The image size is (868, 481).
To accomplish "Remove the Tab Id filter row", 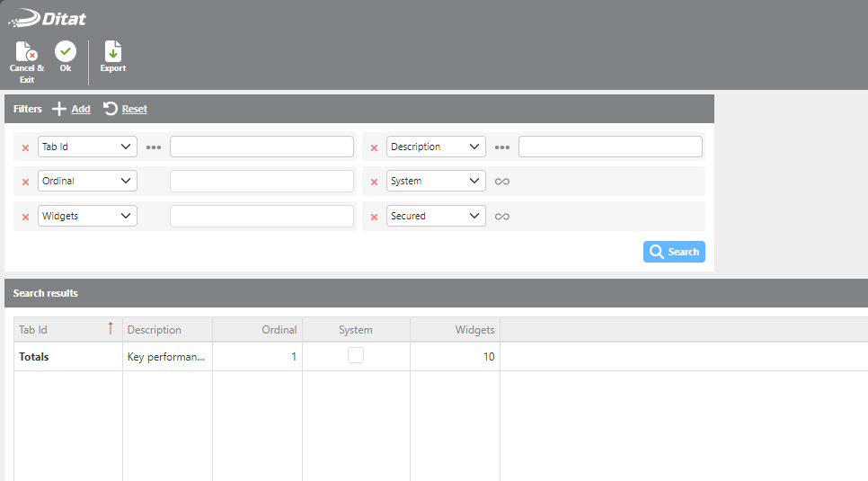I will [25, 147].
